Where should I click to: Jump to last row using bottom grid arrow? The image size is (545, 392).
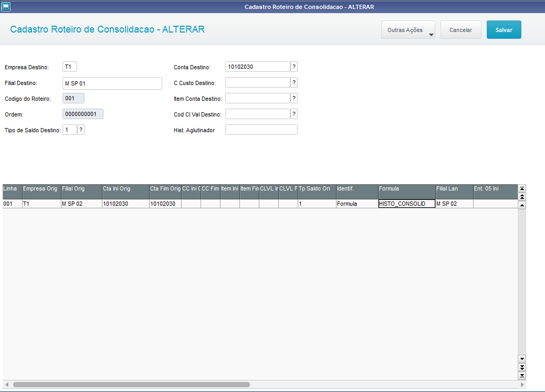click(522, 375)
